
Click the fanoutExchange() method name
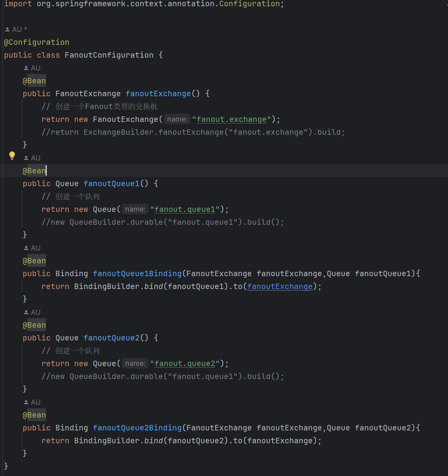[x=158, y=93]
